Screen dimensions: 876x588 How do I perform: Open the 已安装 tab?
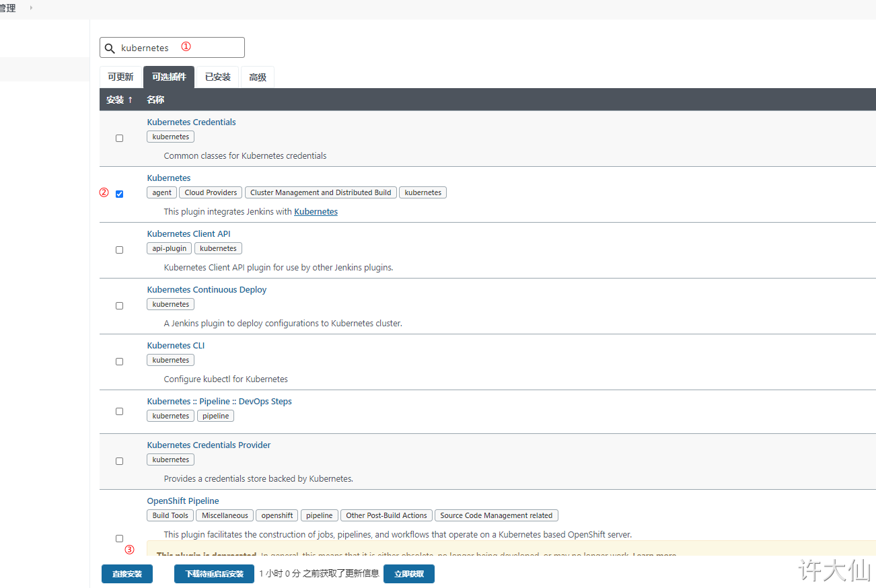click(x=218, y=77)
